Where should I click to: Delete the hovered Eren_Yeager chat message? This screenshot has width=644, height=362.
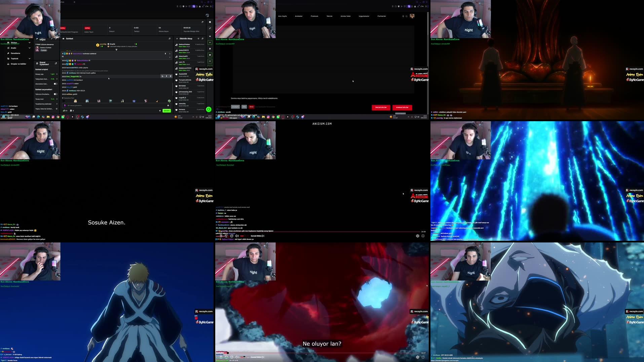click(171, 76)
